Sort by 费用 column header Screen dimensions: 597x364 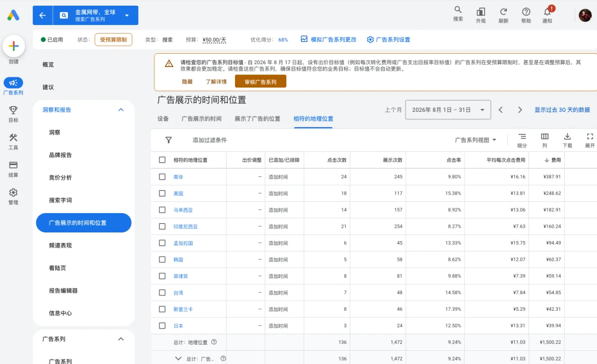click(x=553, y=160)
